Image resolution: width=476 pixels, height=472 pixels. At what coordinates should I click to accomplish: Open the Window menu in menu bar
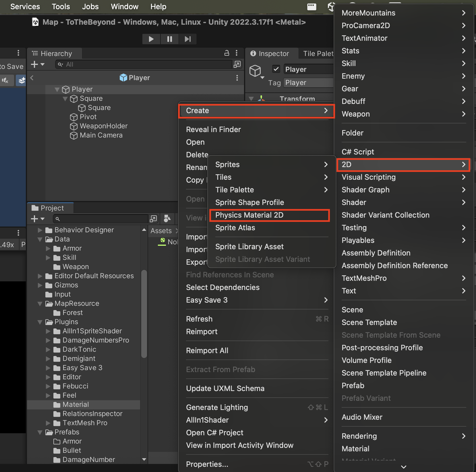pyautogui.click(x=125, y=7)
